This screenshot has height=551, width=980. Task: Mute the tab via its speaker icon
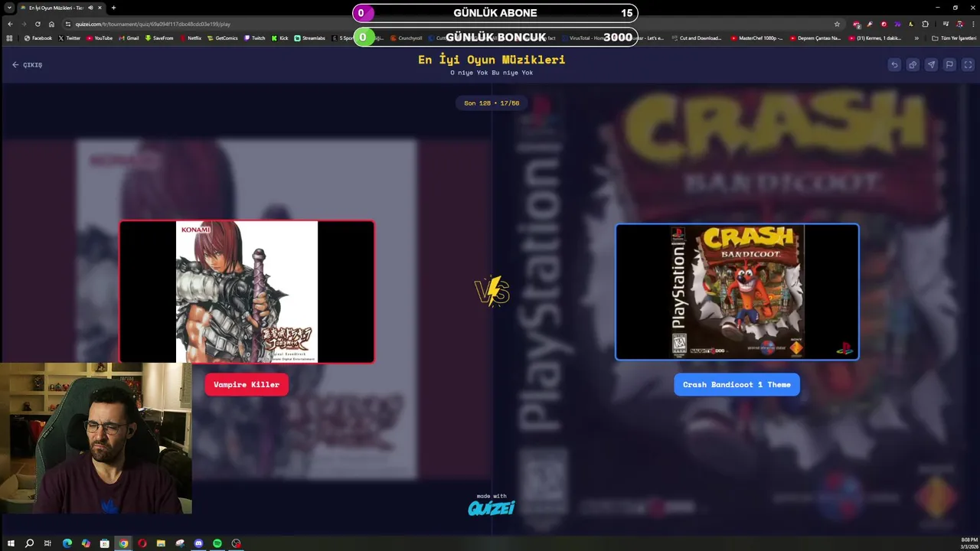pyautogui.click(x=90, y=8)
